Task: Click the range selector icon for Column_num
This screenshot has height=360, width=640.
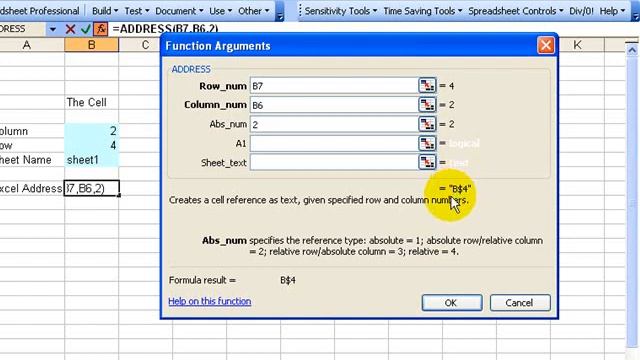Action: click(x=427, y=105)
